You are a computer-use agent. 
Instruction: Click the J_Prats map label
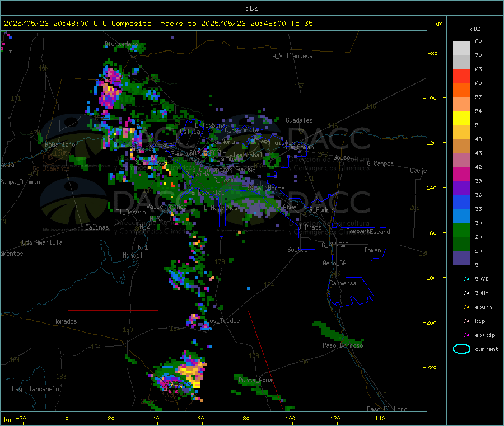click(x=310, y=227)
